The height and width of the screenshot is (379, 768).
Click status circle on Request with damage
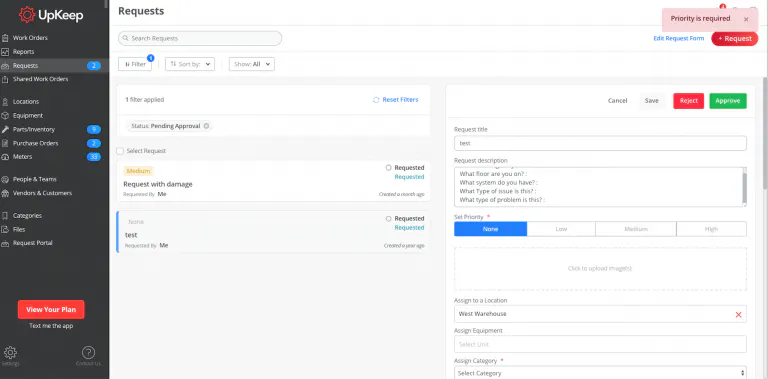pyautogui.click(x=388, y=167)
